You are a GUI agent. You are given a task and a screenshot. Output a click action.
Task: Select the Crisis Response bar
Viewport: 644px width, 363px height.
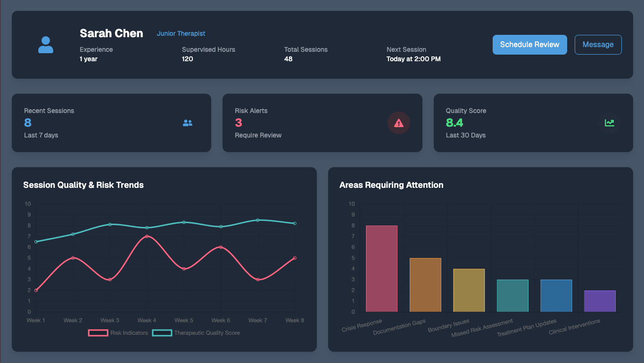381,268
